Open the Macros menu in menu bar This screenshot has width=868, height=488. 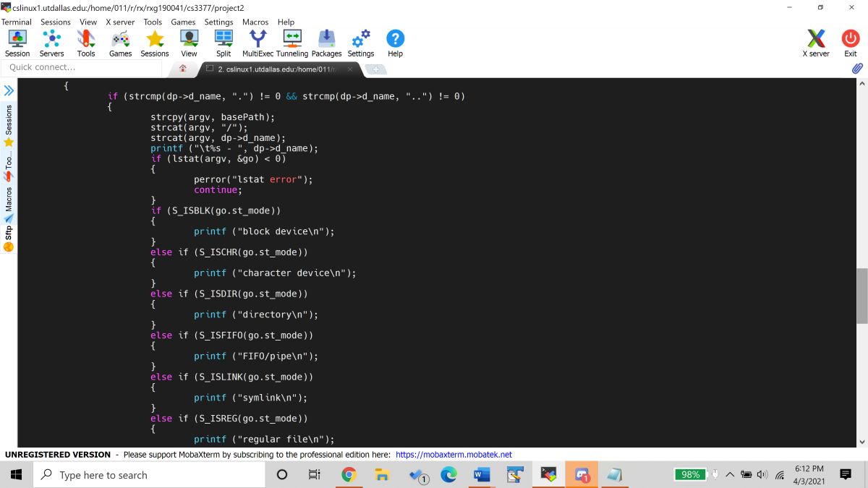tap(255, 22)
